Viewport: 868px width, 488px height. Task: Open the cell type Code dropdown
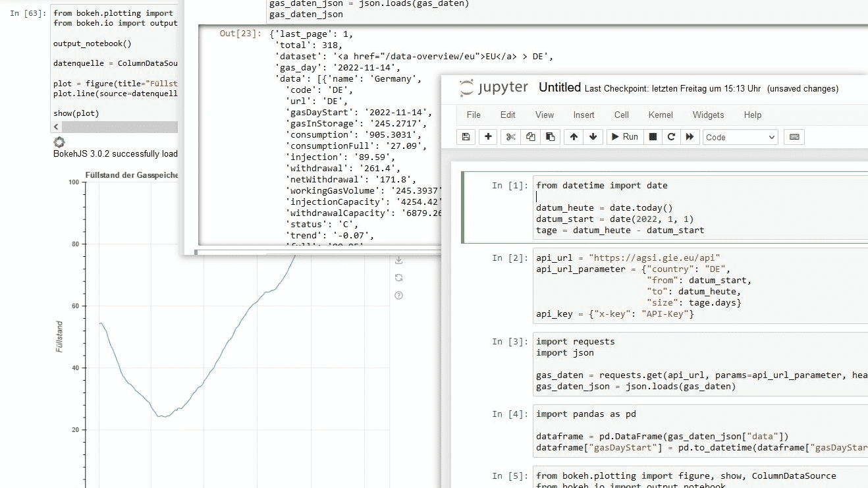point(741,137)
